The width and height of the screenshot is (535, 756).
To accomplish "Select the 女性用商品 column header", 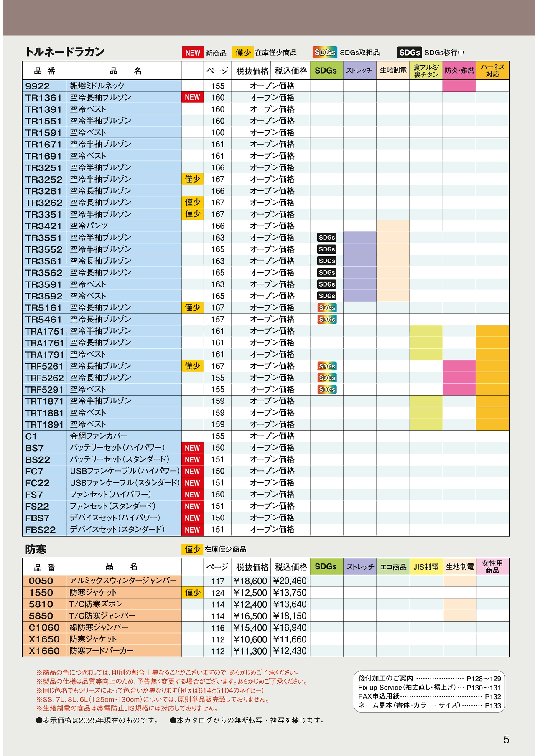I will point(492,567).
